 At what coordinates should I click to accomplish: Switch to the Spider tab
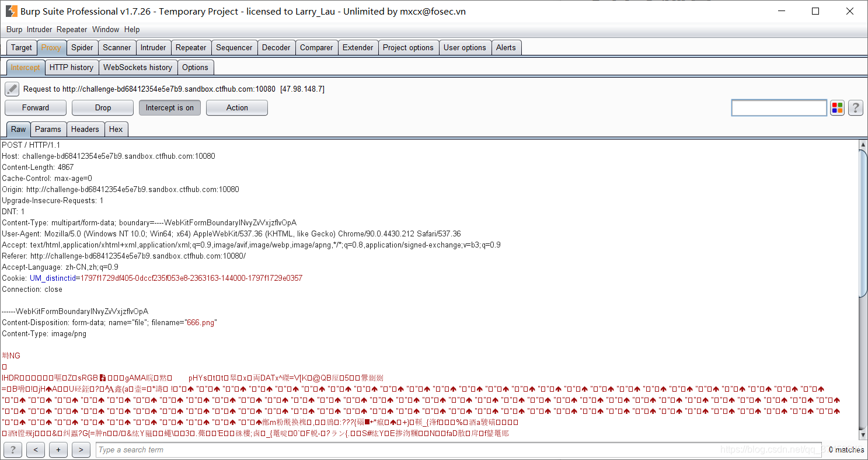point(82,47)
